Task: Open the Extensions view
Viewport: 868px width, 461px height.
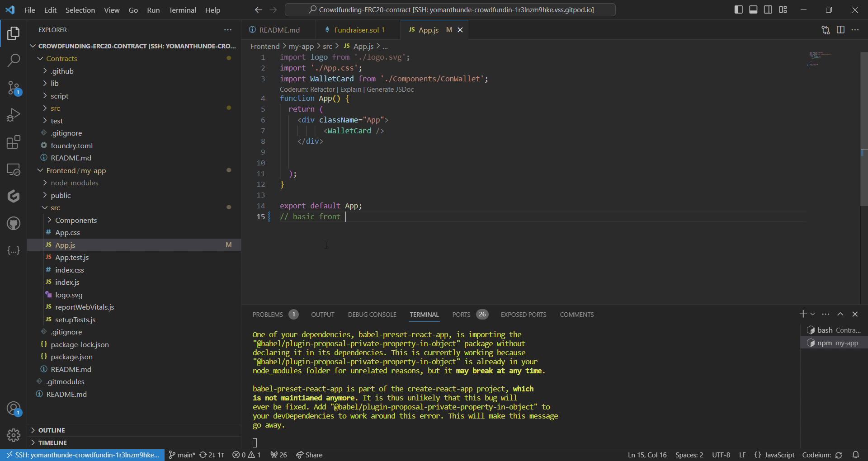Action: (14, 142)
